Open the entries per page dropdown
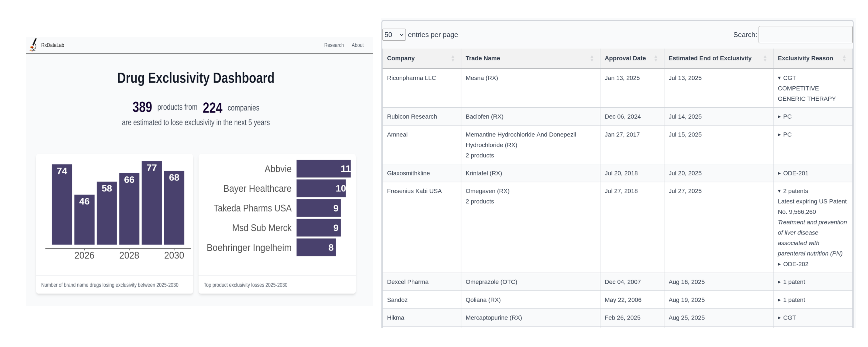868x347 pixels. click(x=393, y=35)
